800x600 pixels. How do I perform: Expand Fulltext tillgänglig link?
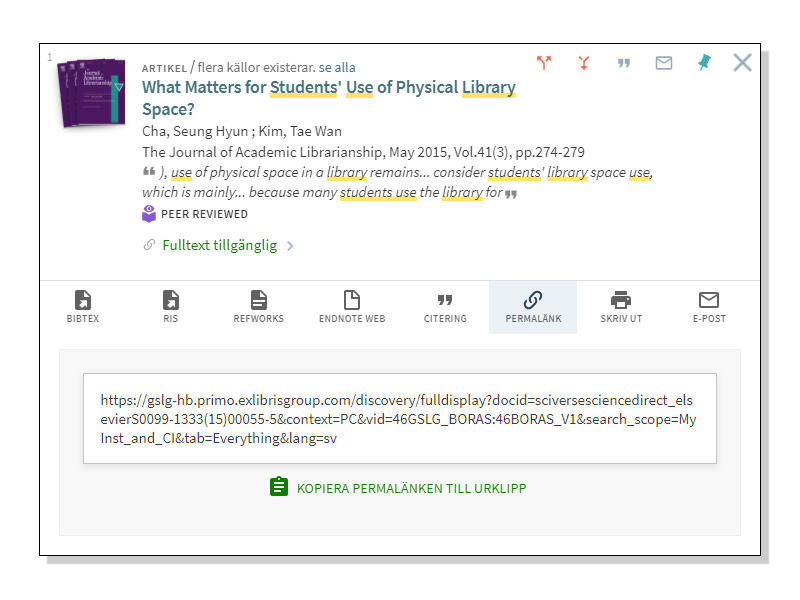point(219,245)
